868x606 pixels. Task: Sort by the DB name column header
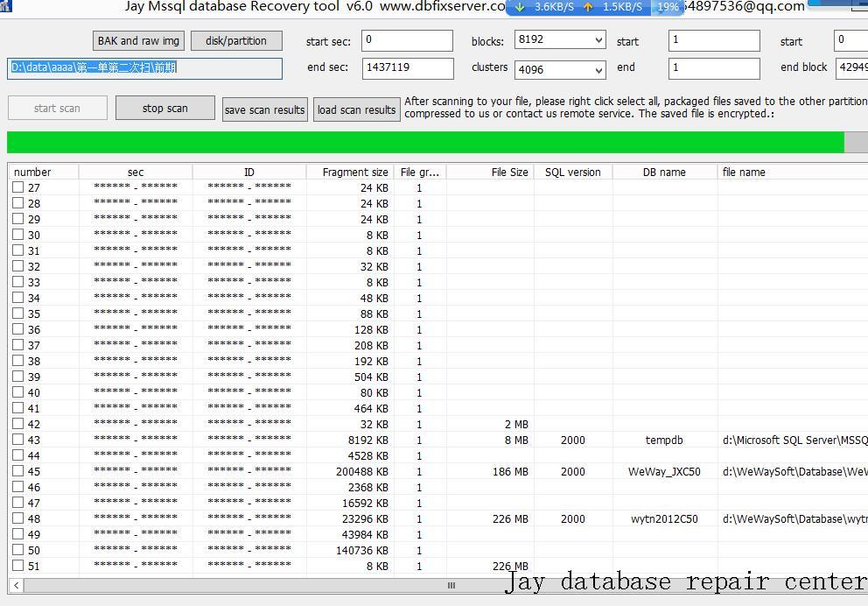pos(664,172)
